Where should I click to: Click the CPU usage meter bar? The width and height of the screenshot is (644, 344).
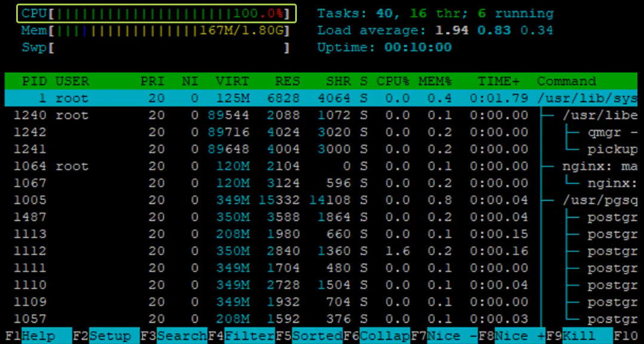[156, 14]
